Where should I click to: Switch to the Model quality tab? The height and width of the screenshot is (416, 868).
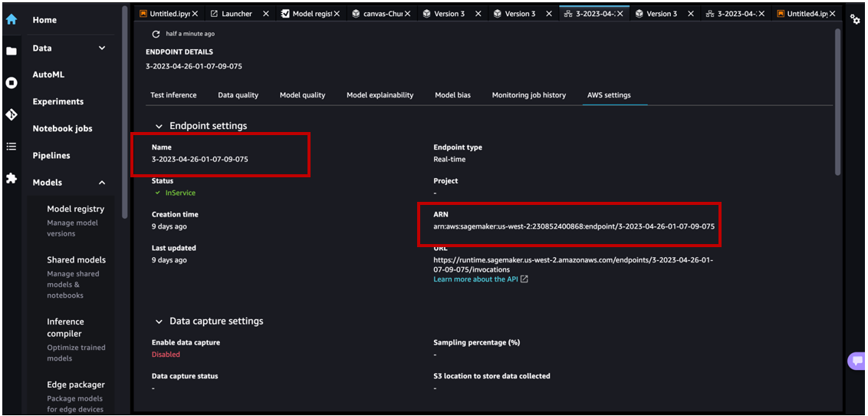tap(302, 95)
